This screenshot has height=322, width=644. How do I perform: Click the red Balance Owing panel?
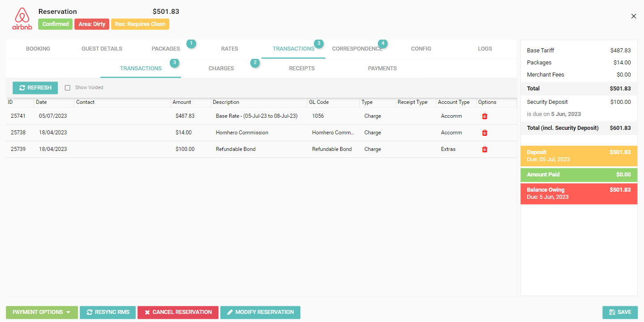tap(578, 193)
